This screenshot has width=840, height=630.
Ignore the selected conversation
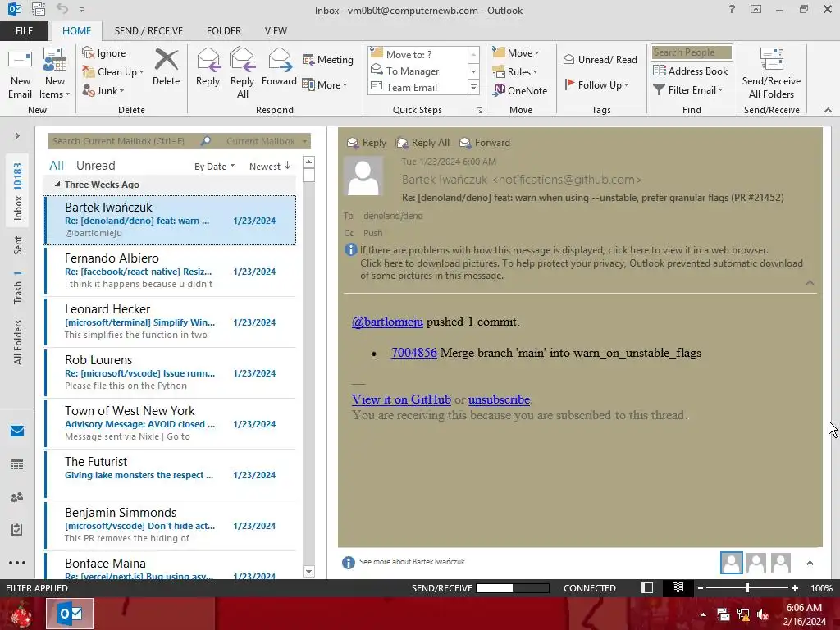point(104,53)
